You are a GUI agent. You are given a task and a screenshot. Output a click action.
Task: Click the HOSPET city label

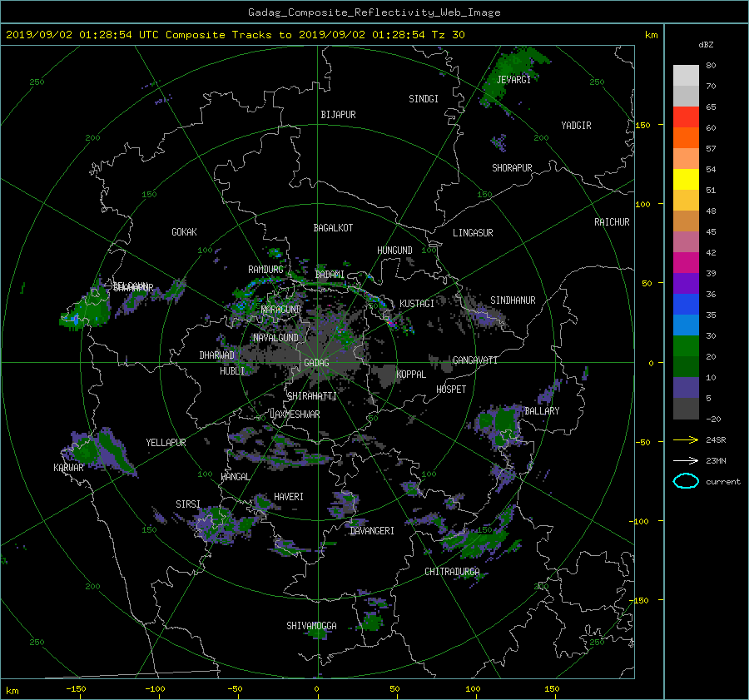click(451, 390)
